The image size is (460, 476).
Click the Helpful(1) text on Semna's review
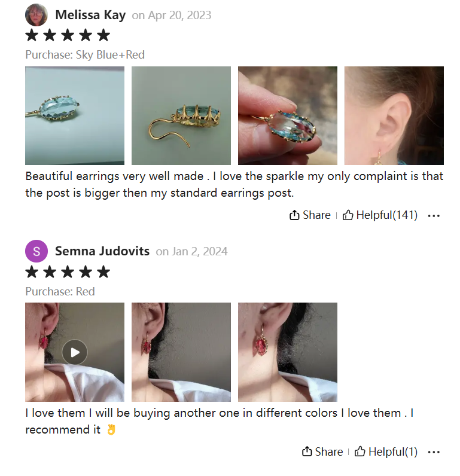pyautogui.click(x=393, y=451)
